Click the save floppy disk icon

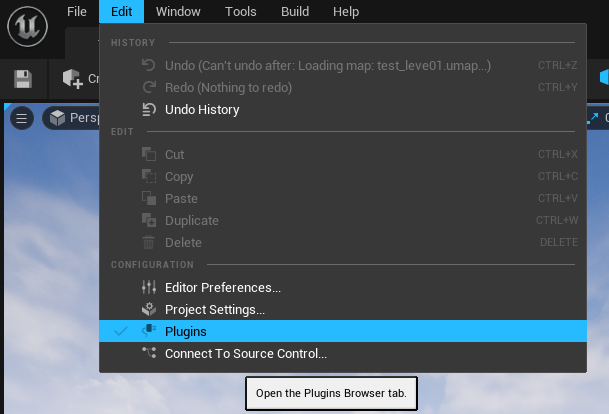pos(23,78)
